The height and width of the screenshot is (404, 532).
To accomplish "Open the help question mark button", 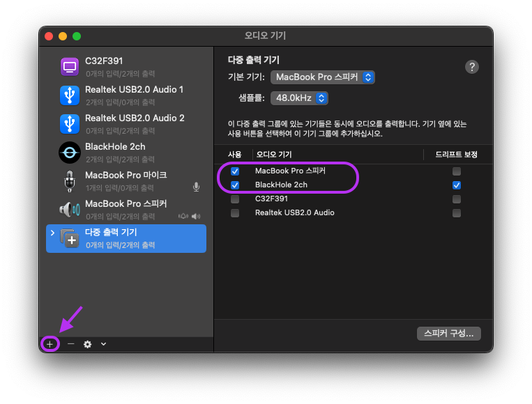I will [471, 67].
